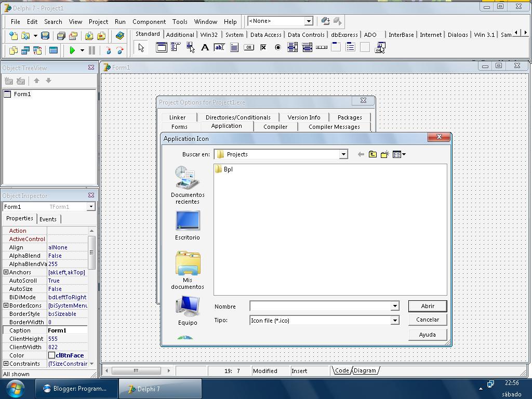532x399 pixels.
Task: Click the New items toolbar icon
Action: tap(13, 36)
